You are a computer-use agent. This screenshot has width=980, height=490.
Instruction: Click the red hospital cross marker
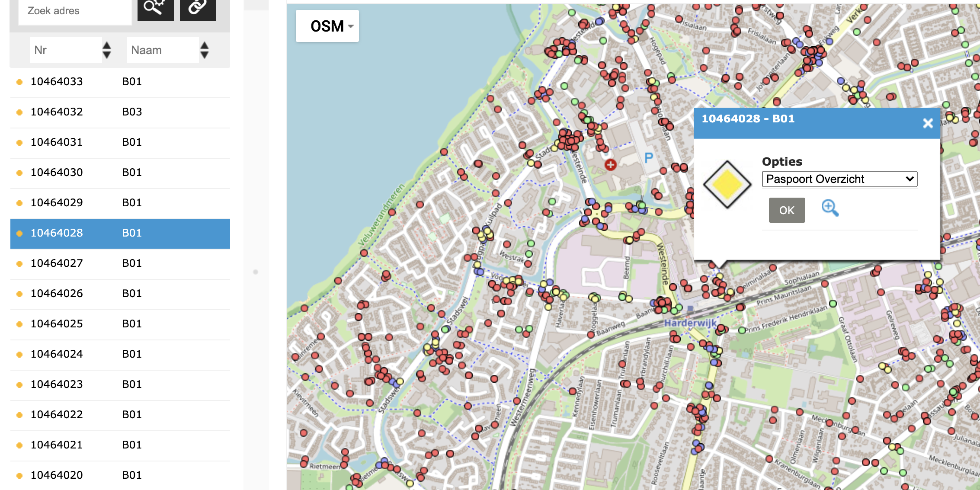[610, 164]
